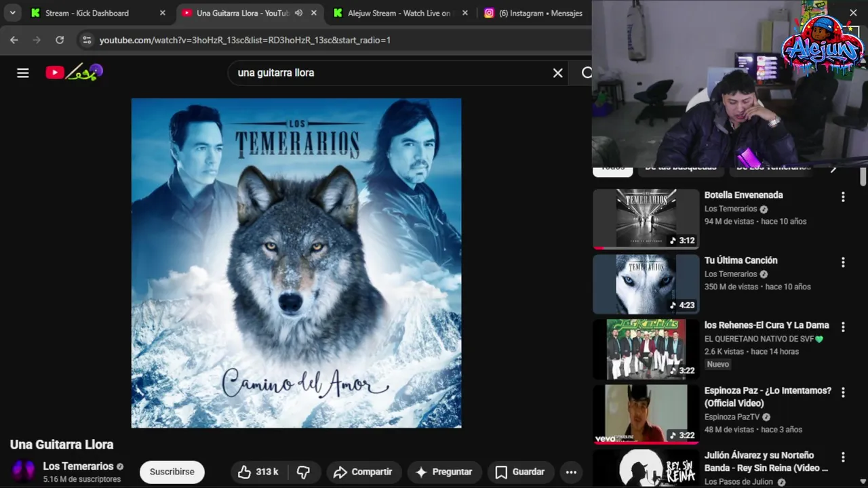Viewport: 868px width, 488px height.
Task: Close the Kick Dashboard tab
Action: coord(162,13)
